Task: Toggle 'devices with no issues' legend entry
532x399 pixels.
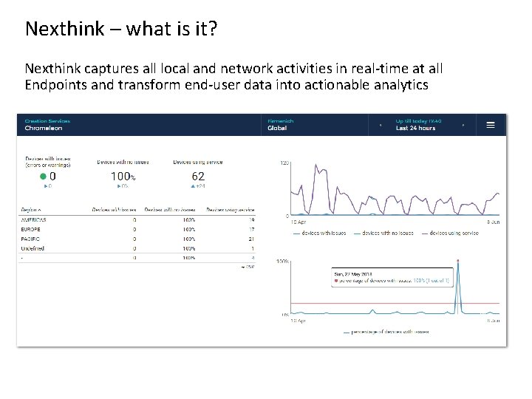Action: [383, 233]
